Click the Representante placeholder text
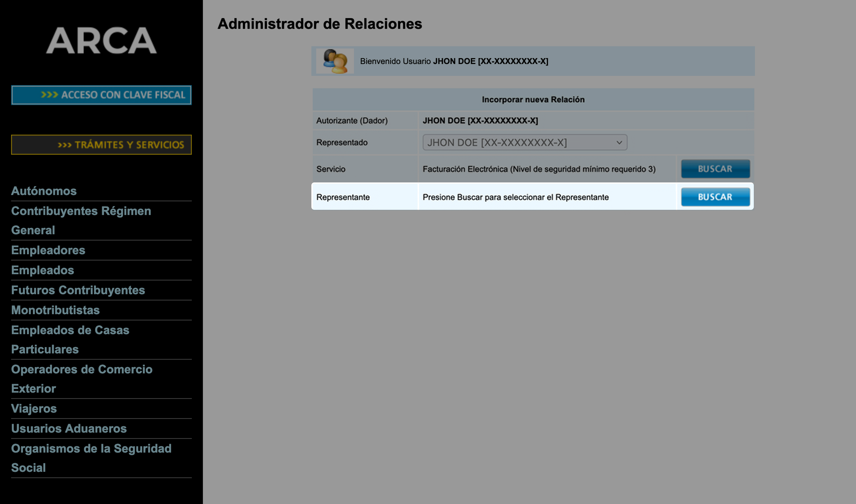 pos(515,197)
